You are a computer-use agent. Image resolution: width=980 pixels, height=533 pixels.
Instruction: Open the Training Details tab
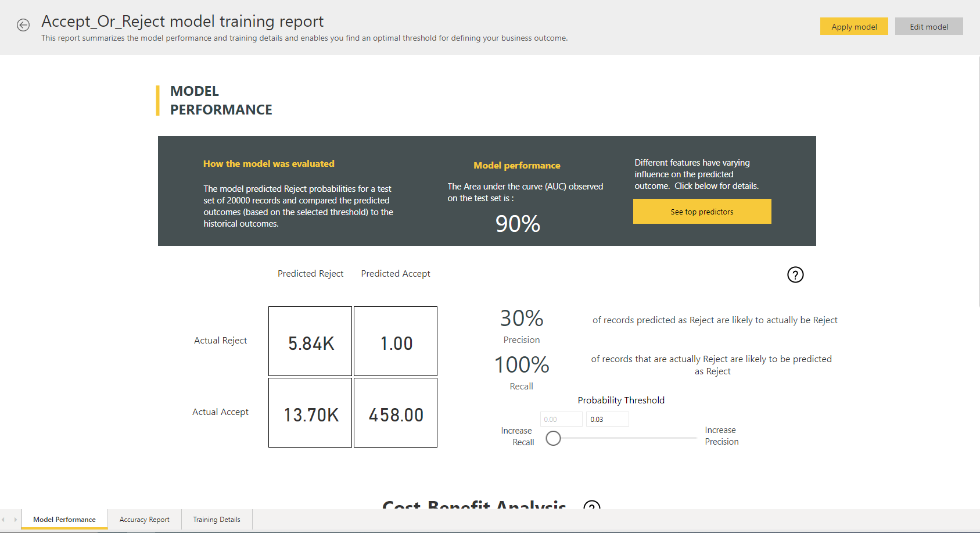click(217, 520)
